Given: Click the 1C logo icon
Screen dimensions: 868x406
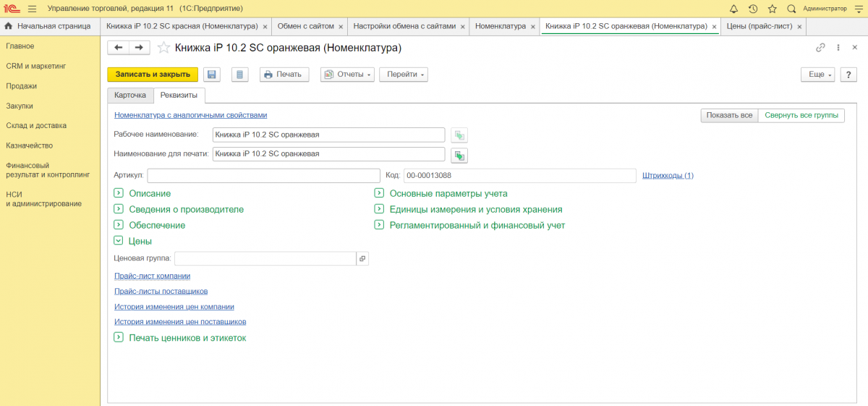Looking at the screenshot, I should pos(12,9).
